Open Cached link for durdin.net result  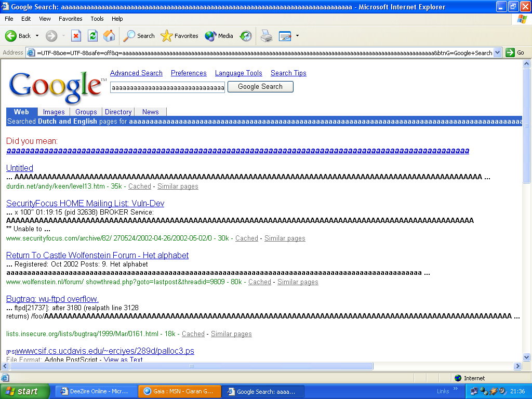(x=139, y=187)
